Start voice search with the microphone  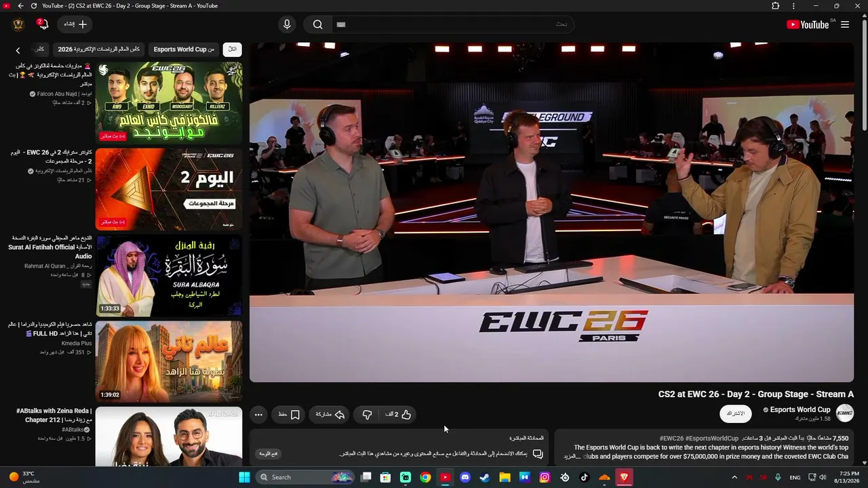(x=287, y=24)
